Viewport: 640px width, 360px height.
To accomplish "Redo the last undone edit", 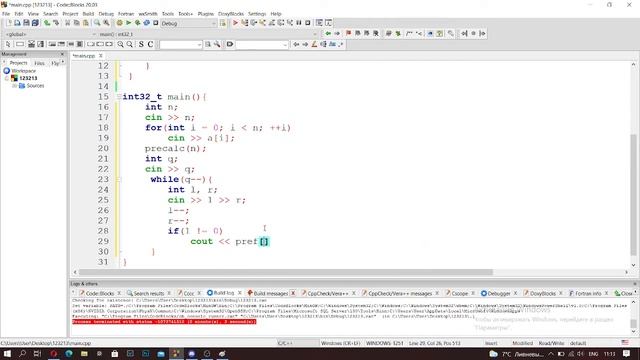I will click(56, 23).
